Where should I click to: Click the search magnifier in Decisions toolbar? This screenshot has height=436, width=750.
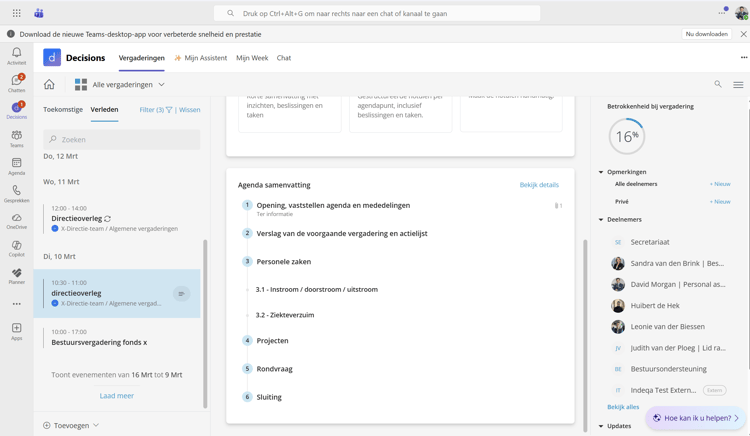tap(718, 85)
